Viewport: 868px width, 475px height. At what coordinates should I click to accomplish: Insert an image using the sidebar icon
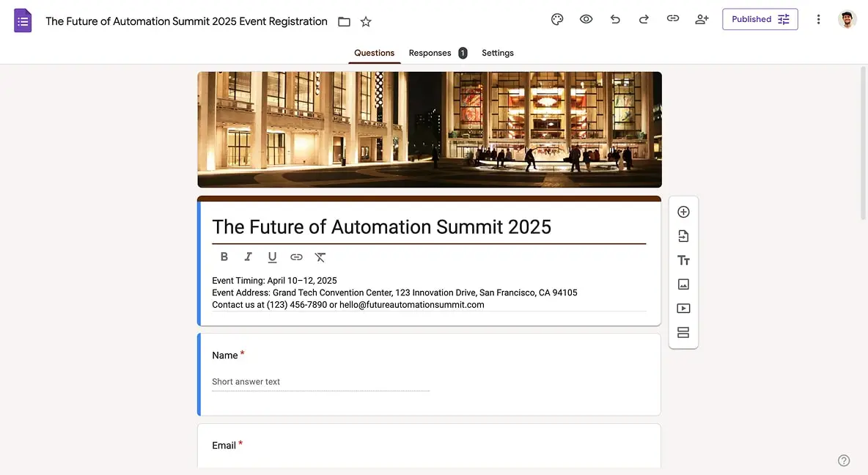[x=683, y=284]
